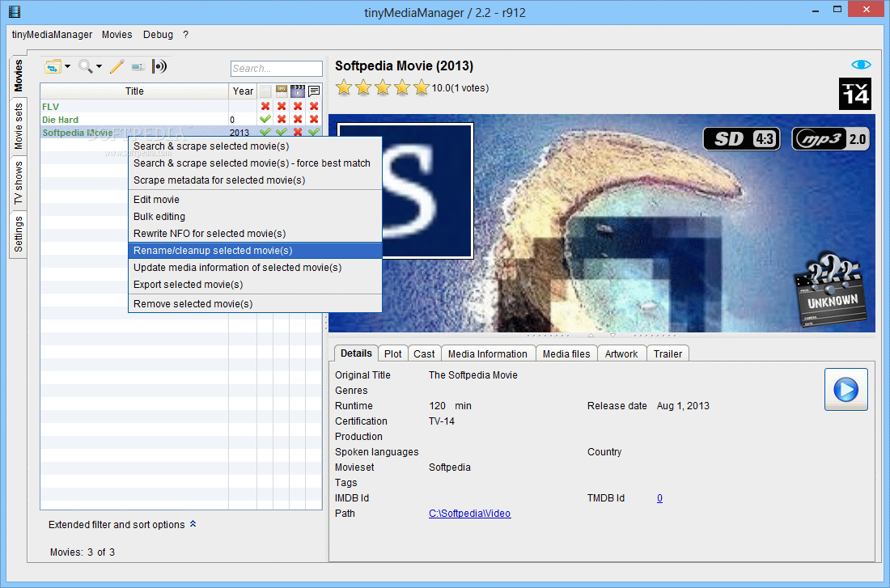The image size is (890, 588).
Task: Open the Plot tab
Action: point(392,353)
